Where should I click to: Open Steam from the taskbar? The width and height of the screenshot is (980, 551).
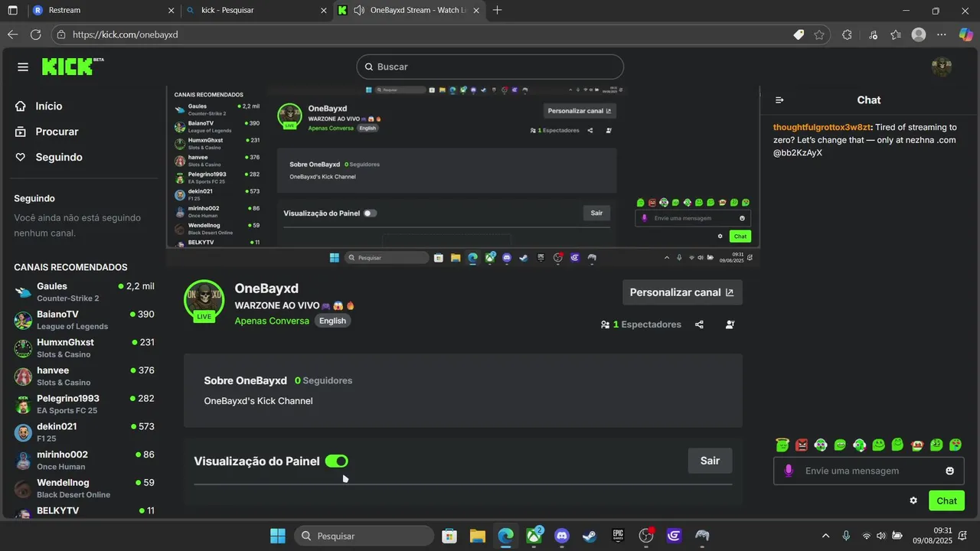tap(590, 536)
